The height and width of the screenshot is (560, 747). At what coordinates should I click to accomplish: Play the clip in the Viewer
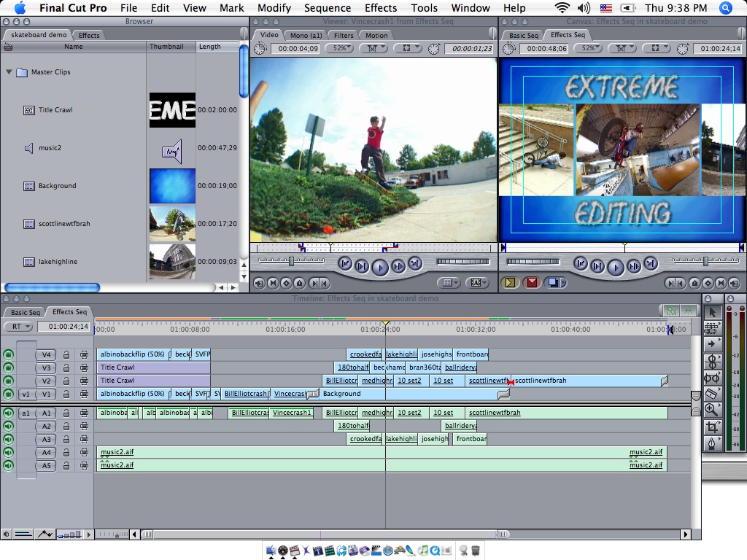(379, 267)
